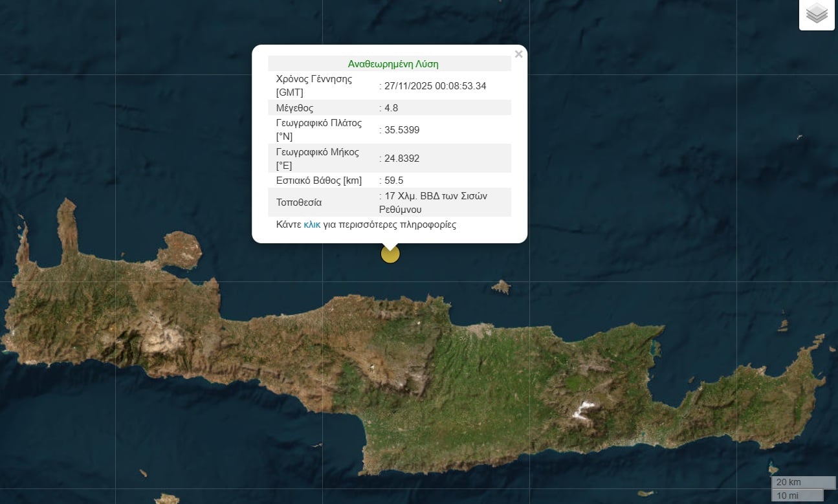Viewport: 838px width, 504px height.
Task: Close the earthquake info popup
Action: [518, 54]
